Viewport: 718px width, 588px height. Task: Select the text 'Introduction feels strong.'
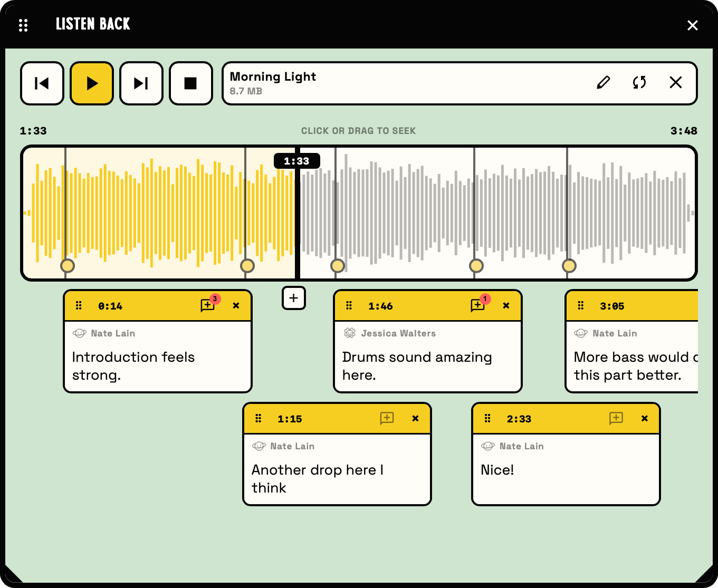click(133, 366)
